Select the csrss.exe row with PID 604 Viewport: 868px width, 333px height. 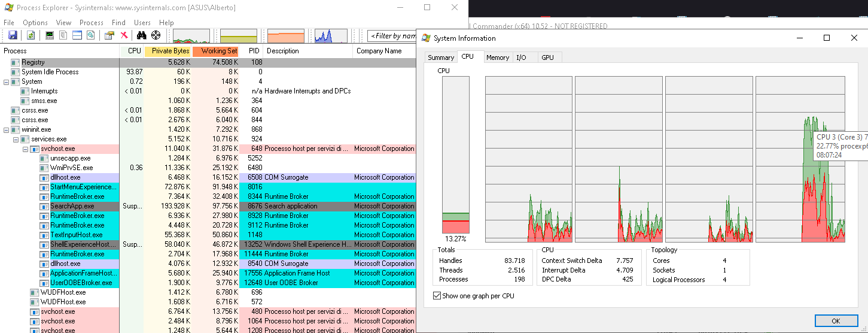point(208,110)
